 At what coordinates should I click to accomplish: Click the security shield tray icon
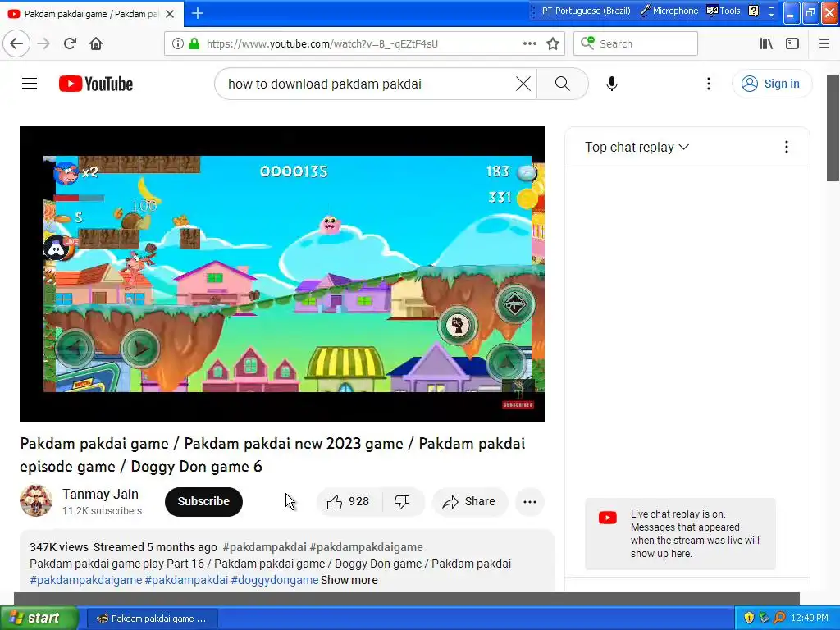click(x=749, y=618)
